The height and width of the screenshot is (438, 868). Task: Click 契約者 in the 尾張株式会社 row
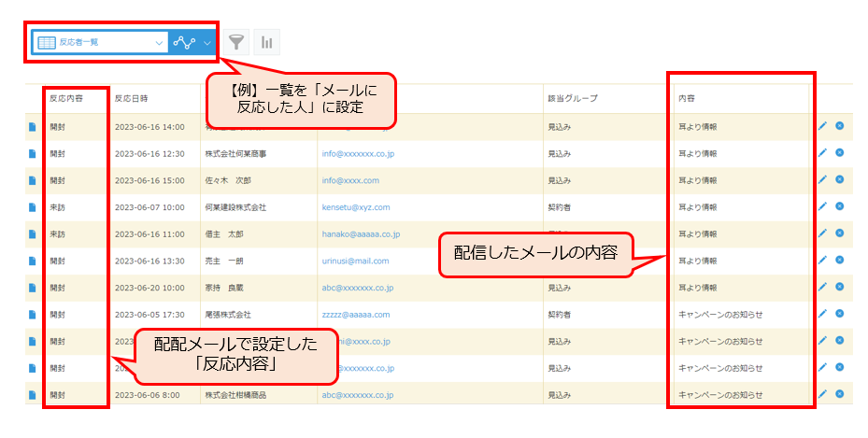tap(559, 315)
